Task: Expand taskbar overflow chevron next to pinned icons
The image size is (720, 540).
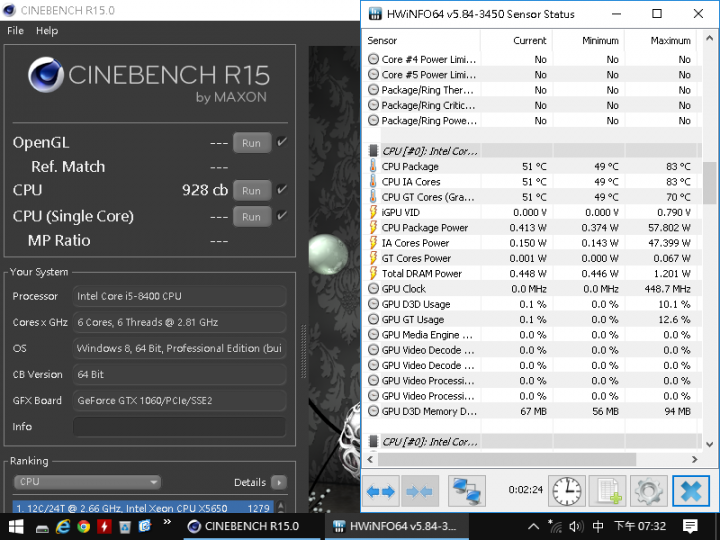Action: pyautogui.click(x=167, y=522)
